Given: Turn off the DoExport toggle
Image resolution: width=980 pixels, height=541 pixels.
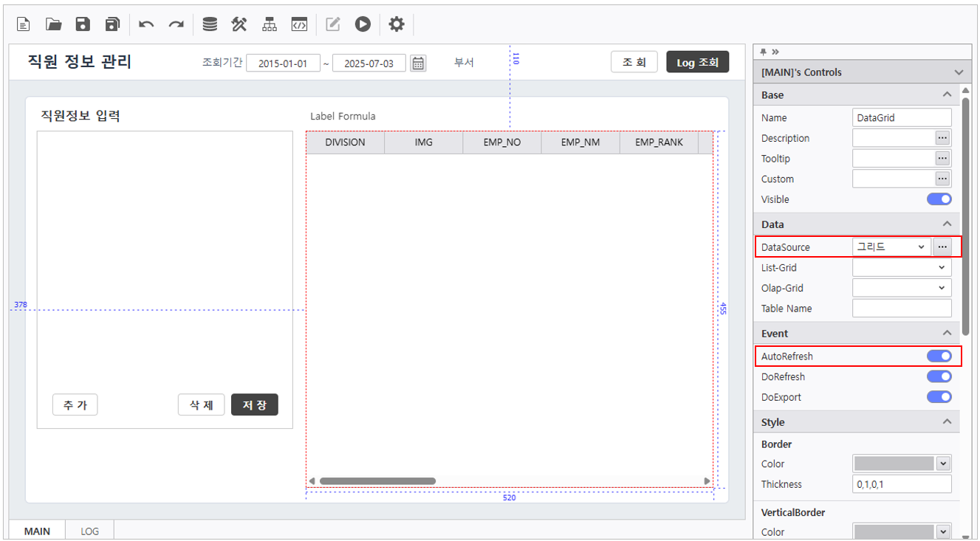Looking at the screenshot, I should [939, 397].
